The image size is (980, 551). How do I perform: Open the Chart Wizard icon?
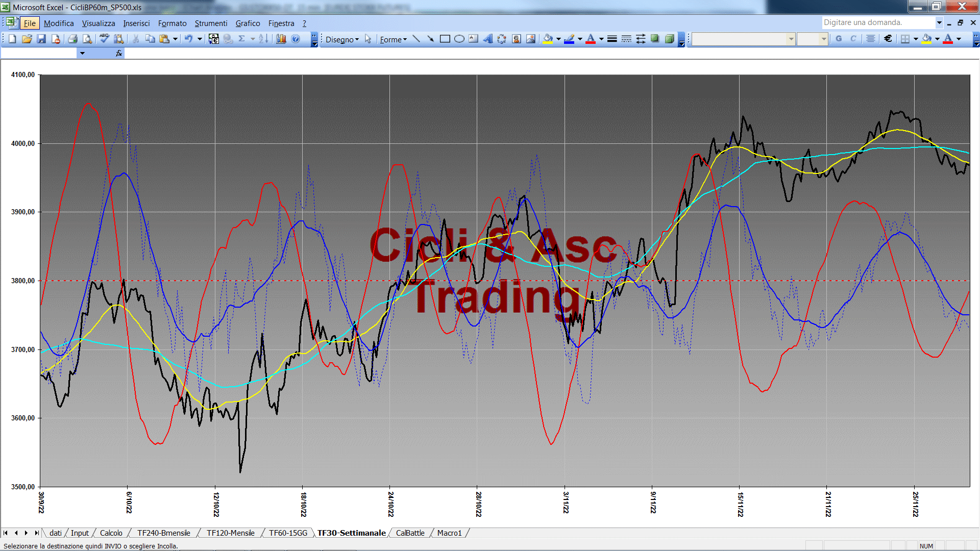pos(281,39)
